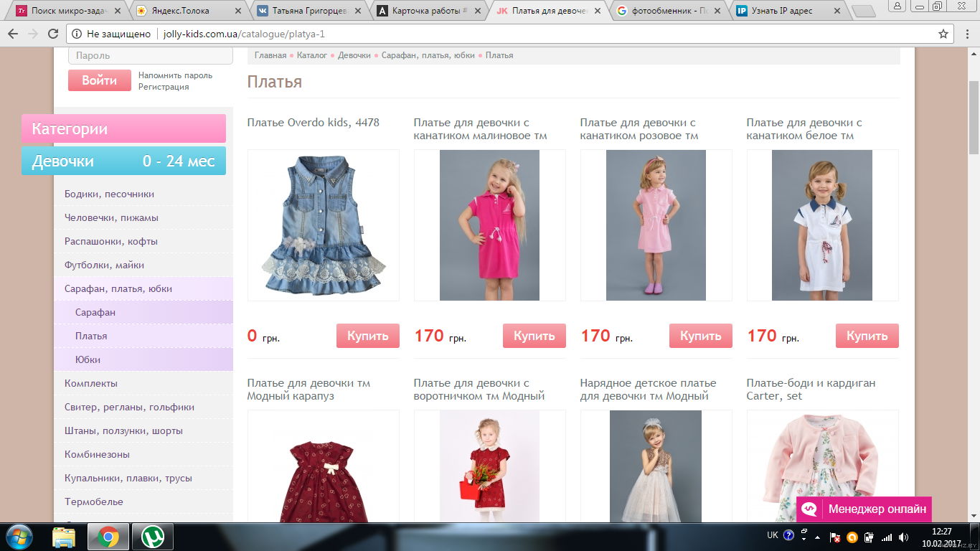The image size is (980, 551).
Task: Open Распашонки, кофты category
Action: click(x=143, y=241)
